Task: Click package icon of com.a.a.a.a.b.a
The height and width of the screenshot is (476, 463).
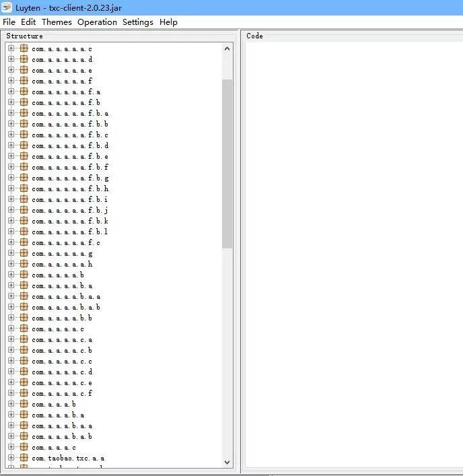Action: coord(24,285)
